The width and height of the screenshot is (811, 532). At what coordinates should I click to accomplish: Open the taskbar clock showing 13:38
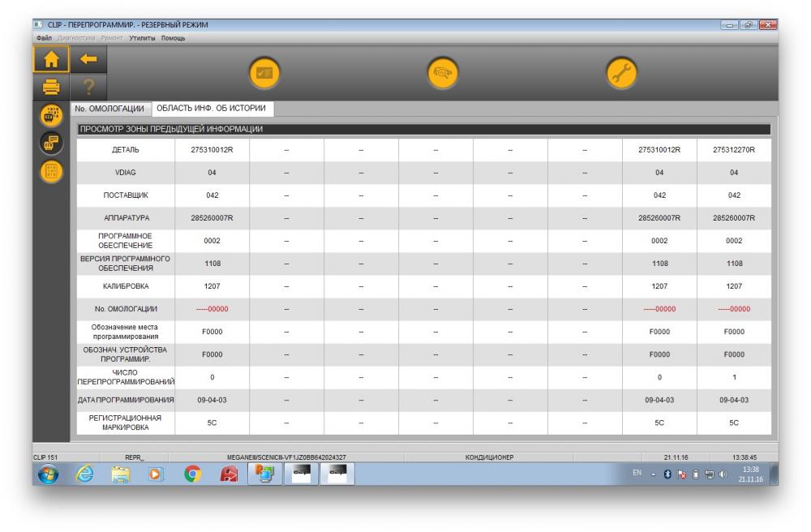coord(750,474)
